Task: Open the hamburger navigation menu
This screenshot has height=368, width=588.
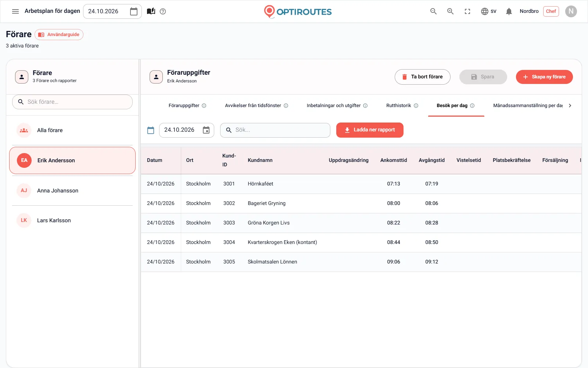Action: tap(15, 11)
